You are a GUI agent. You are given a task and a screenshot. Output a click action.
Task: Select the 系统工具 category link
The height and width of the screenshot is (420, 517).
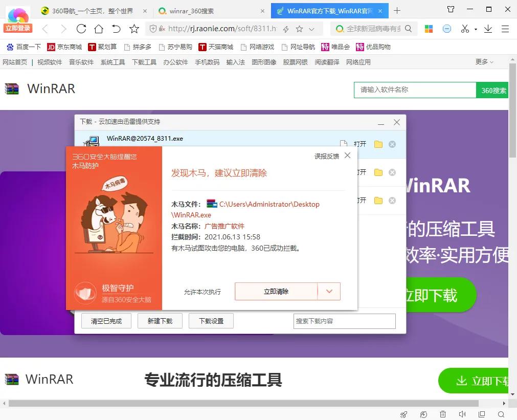point(112,62)
